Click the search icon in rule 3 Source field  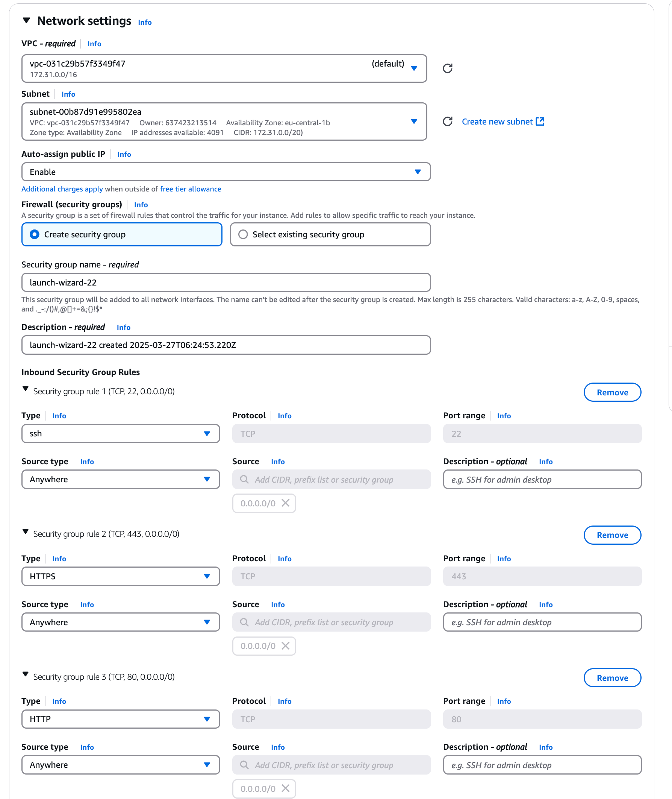[244, 765]
